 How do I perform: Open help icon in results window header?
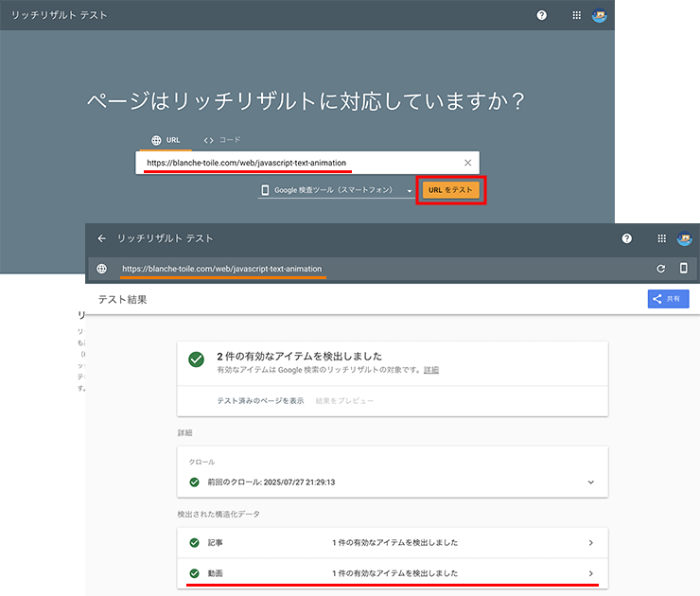[627, 238]
